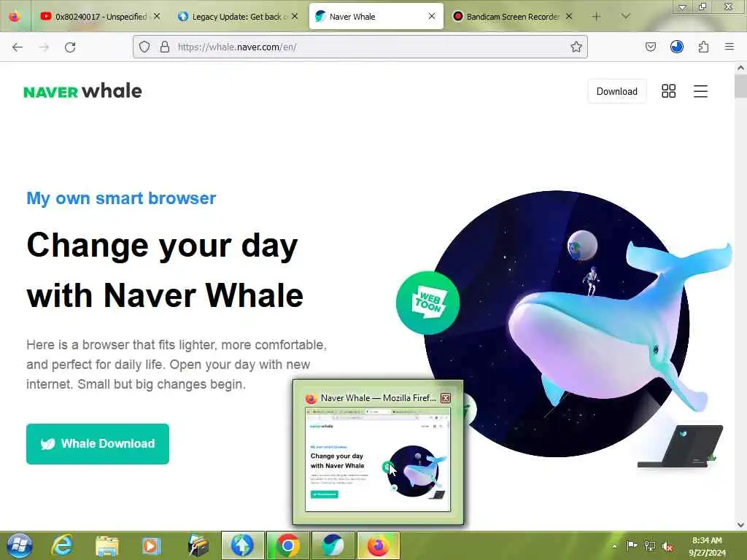Show hidden system tray icons arrow
Viewport: 747px width, 560px height.
point(614,546)
